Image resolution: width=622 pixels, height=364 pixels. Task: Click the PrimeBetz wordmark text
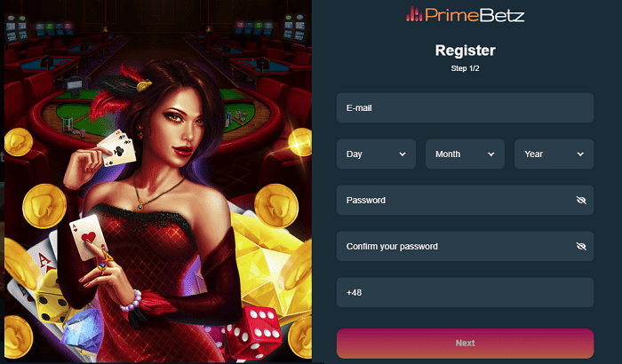point(474,15)
